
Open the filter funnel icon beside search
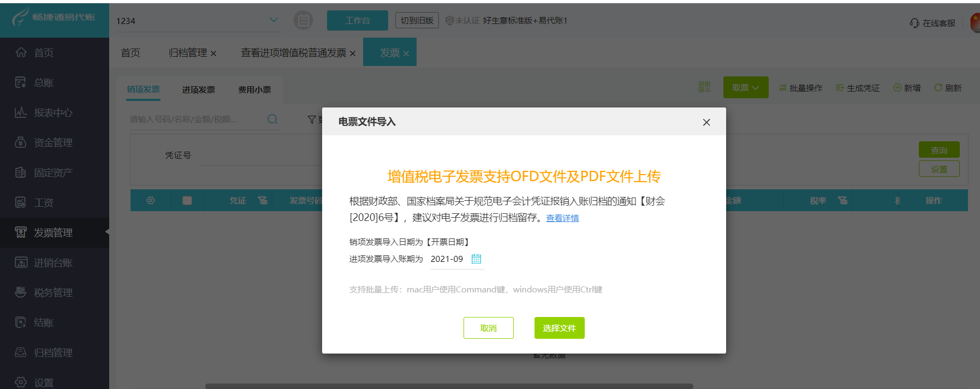(x=312, y=119)
